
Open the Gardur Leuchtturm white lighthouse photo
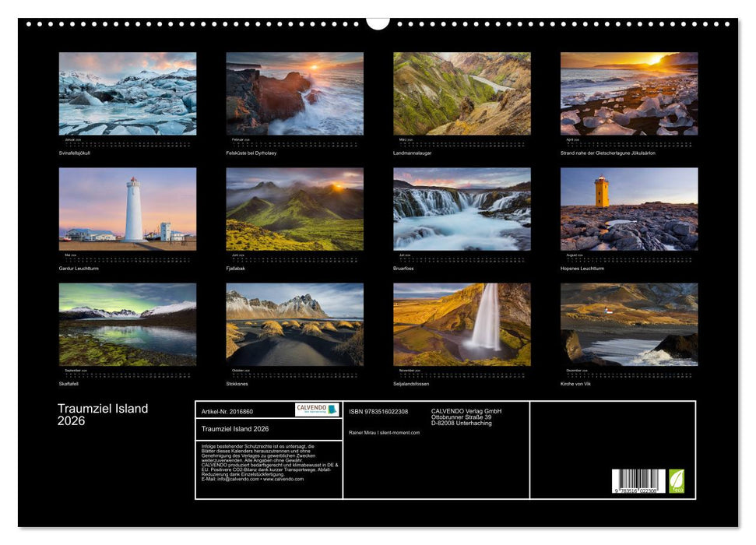click(x=128, y=209)
